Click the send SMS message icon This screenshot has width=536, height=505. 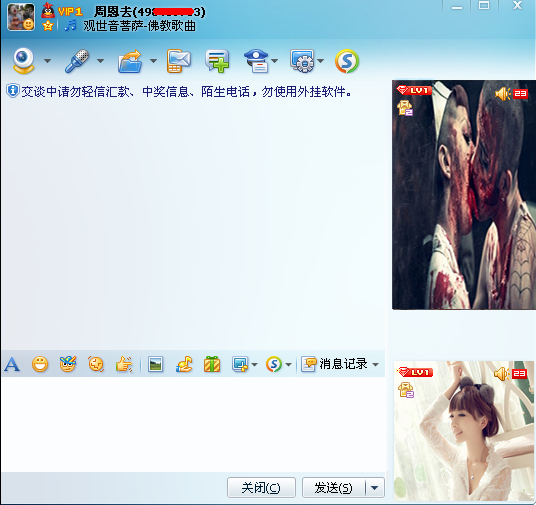click(178, 61)
